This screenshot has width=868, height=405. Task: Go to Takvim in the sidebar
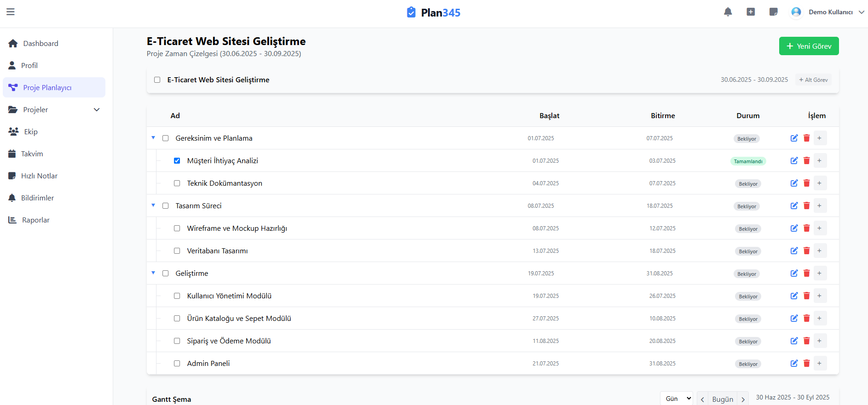[x=32, y=154]
